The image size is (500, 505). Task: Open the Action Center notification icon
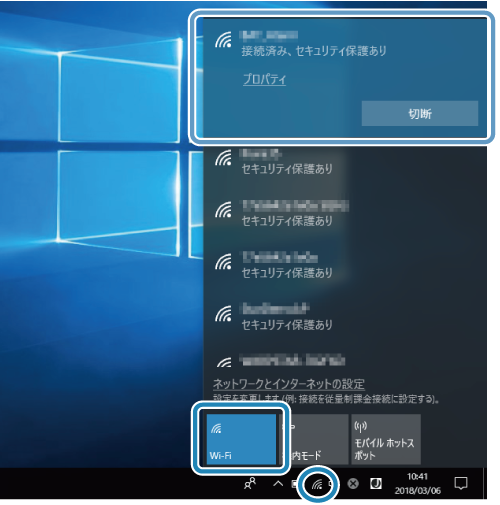pos(461,483)
